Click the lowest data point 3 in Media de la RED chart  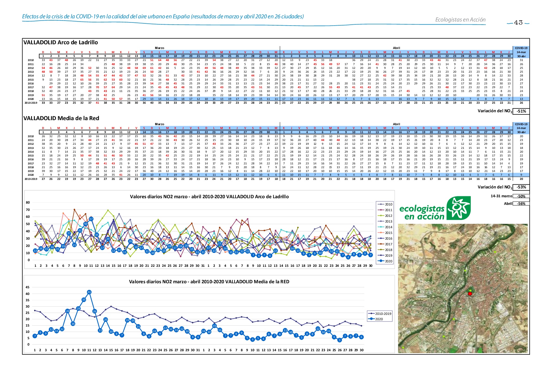(x=340, y=340)
